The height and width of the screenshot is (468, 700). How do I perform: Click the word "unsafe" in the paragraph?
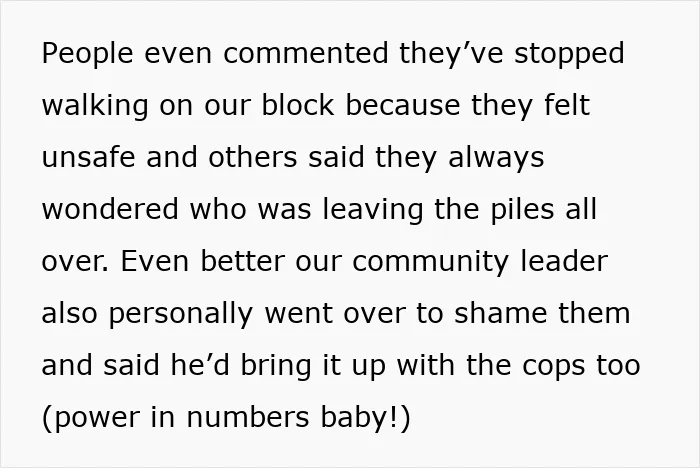click(x=88, y=157)
